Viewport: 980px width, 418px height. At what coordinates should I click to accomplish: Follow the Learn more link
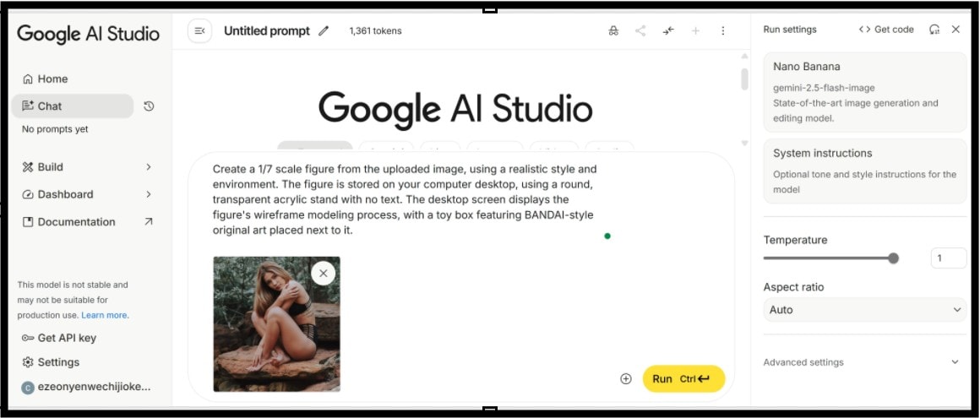pos(105,315)
